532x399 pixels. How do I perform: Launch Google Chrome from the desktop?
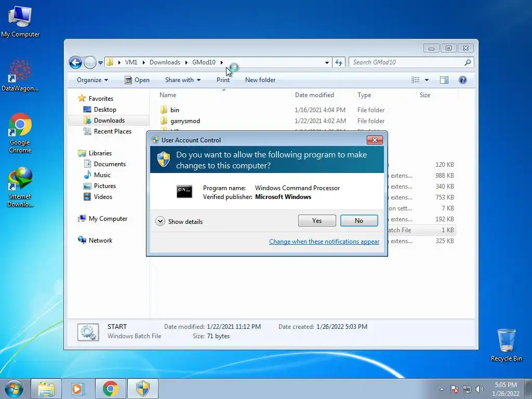click(x=20, y=133)
